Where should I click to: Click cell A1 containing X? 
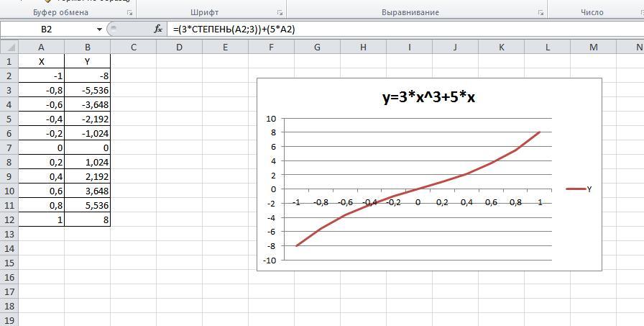point(41,61)
